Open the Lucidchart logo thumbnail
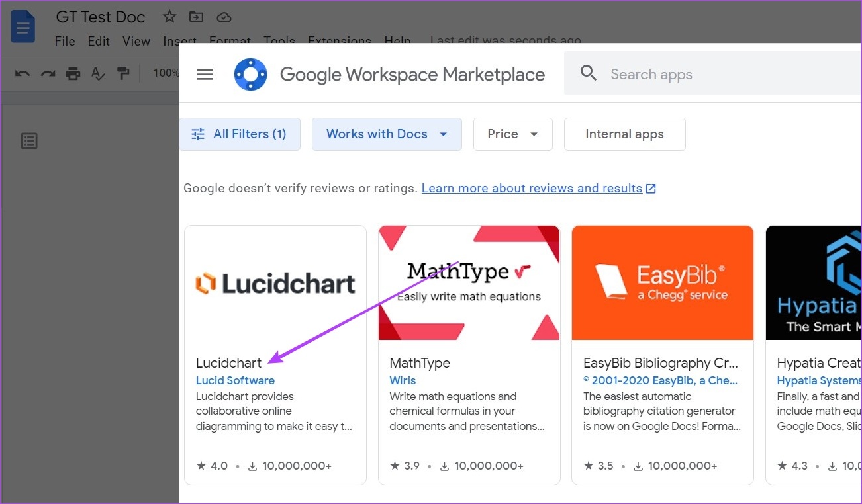This screenshot has height=504, width=862. click(x=275, y=283)
